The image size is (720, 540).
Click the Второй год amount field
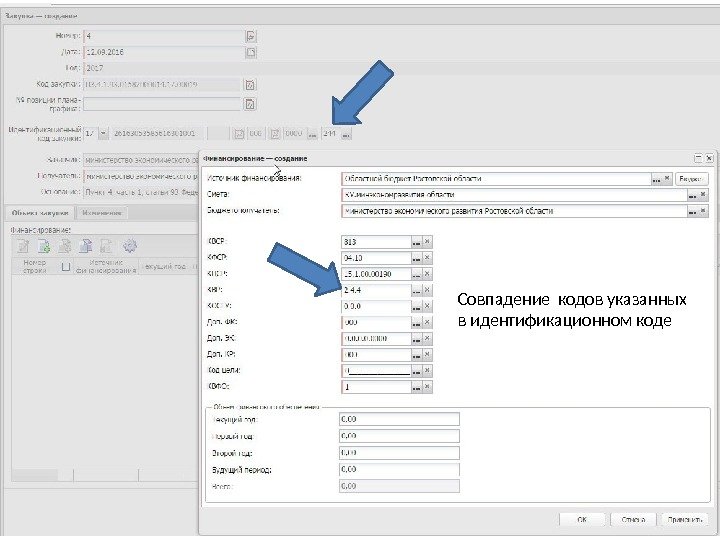pyautogui.click(x=399, y=453)
